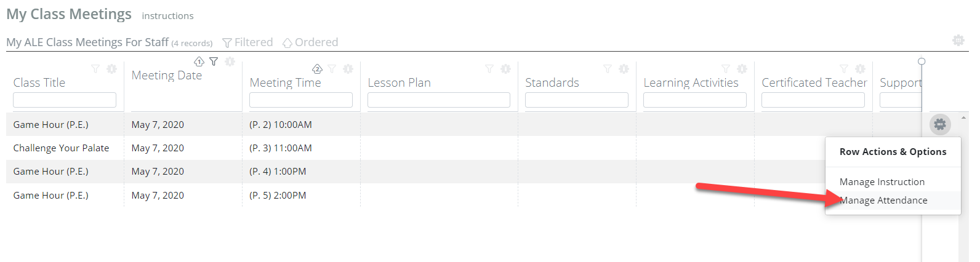
Task: Open Lesson Plan column settings gear
Action: (505, 69)
